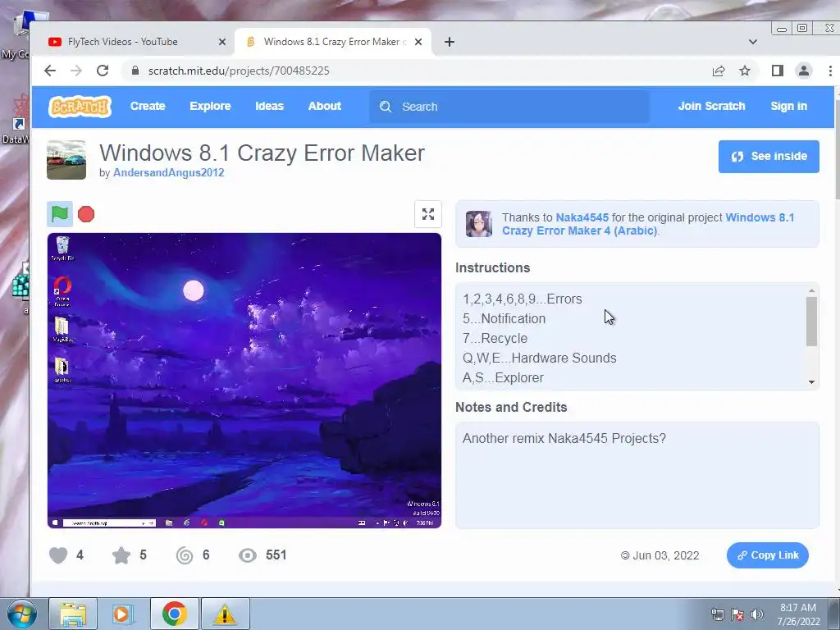Stop the project with red stop sign
Screen dimensions: 840x630
[x=85, y=214]
